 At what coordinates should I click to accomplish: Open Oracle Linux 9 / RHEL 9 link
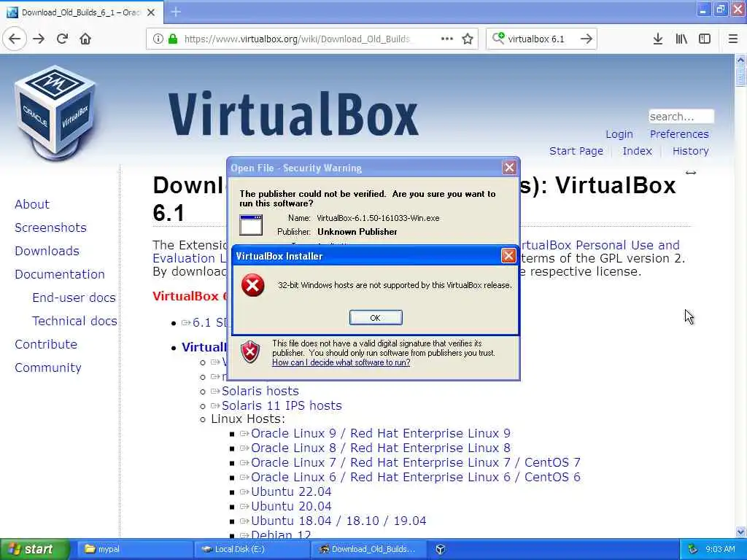click(381, 433)
